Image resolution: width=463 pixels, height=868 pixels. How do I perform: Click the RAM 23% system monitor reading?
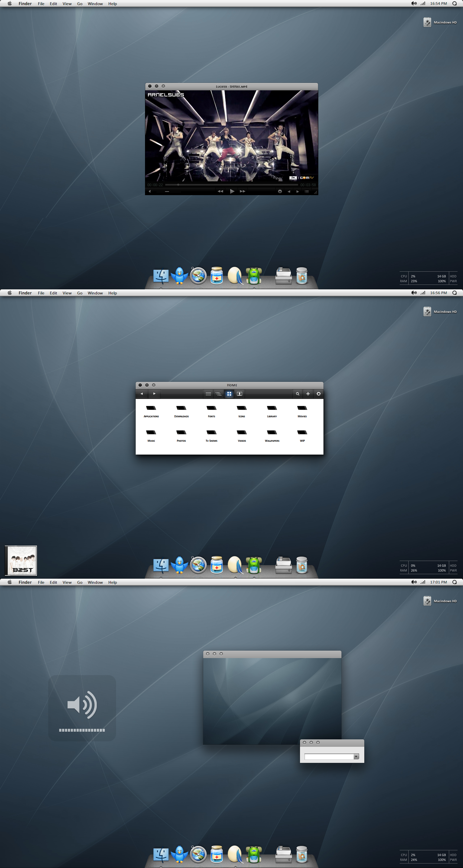tap(409, 281)
